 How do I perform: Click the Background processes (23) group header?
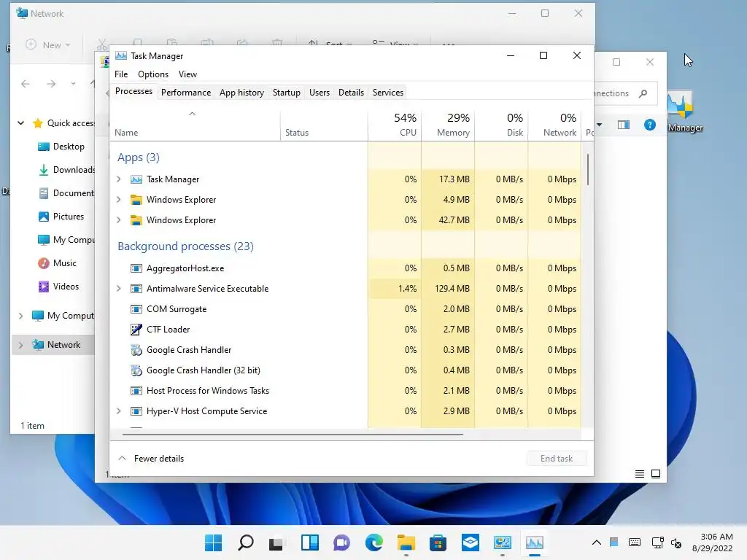185,246
